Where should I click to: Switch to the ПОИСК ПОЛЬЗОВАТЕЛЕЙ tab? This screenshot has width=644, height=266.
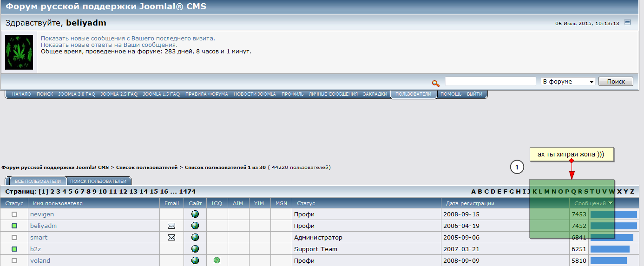point(98,181)
